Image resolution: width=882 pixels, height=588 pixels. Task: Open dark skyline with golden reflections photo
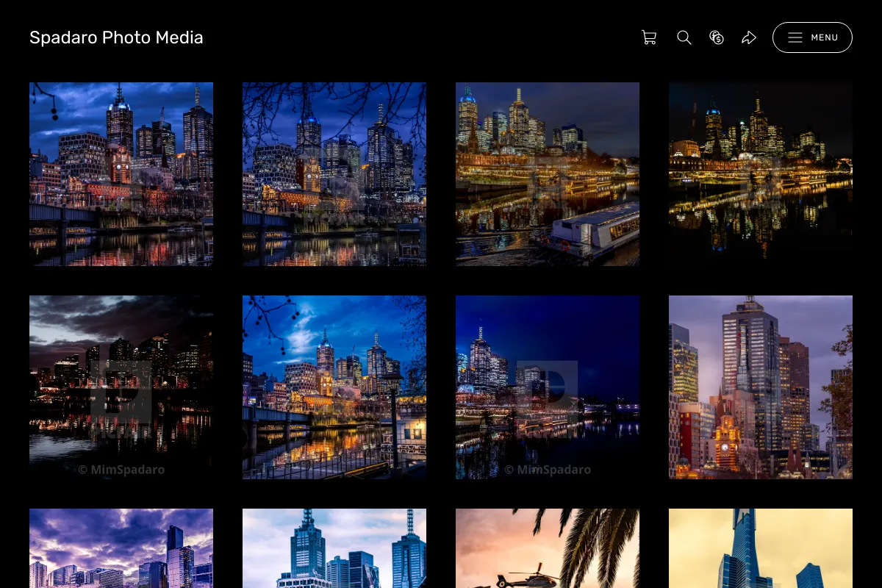761,174
